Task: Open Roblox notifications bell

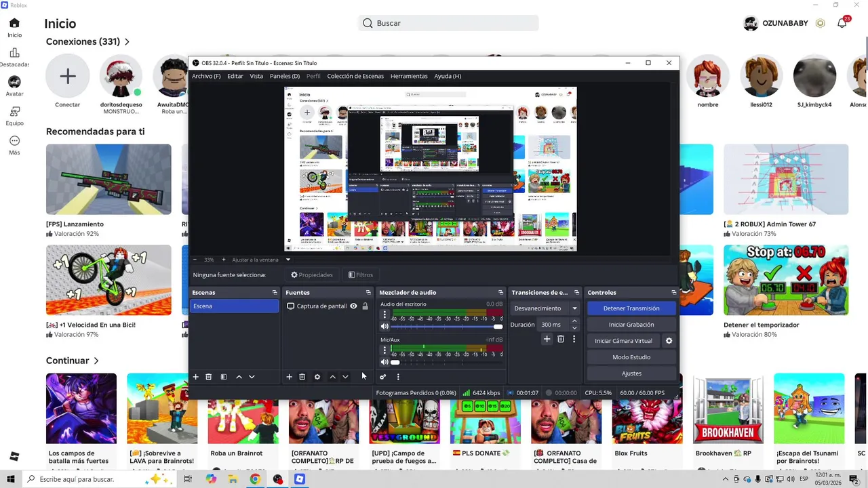Action: [842, 23]
